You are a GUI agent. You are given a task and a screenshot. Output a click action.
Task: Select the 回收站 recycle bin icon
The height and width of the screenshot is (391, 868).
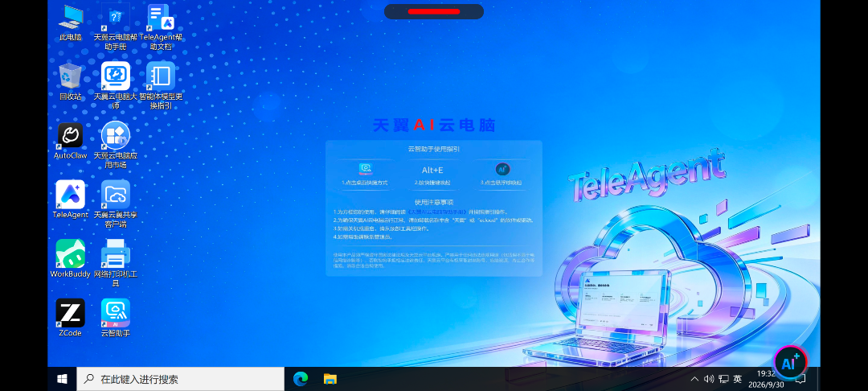[70, 81]
